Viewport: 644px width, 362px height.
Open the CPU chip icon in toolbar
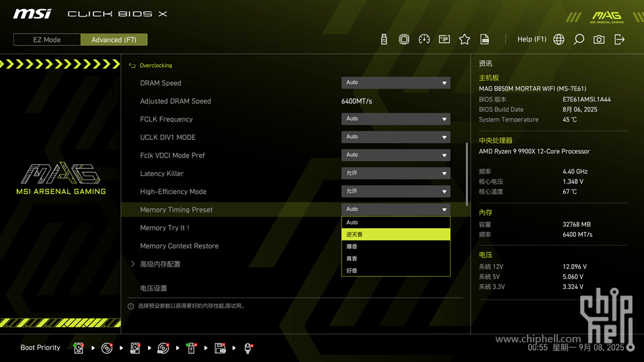(404, 39)
